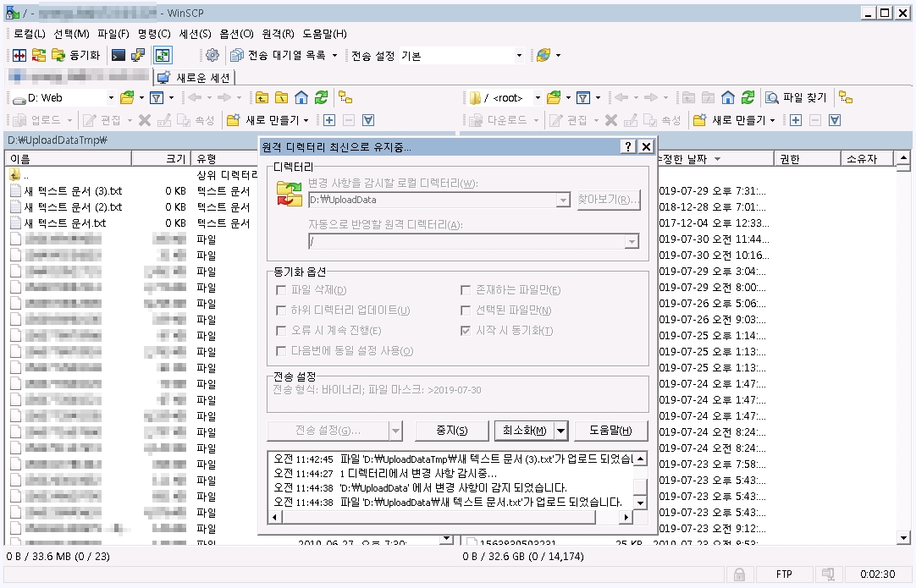Click local panel select-by-mask filter icon
The width and height of the screenshot is (916, 588).
(x=368, y=120)
